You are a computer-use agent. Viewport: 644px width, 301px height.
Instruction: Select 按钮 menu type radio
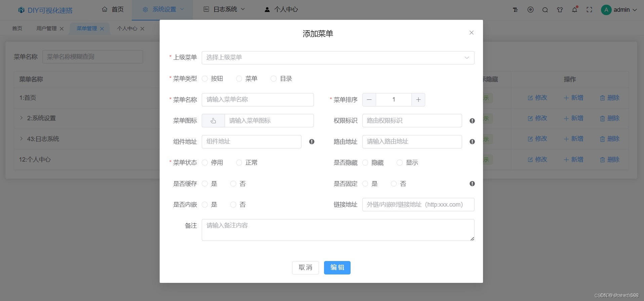[x=205, y=79]
